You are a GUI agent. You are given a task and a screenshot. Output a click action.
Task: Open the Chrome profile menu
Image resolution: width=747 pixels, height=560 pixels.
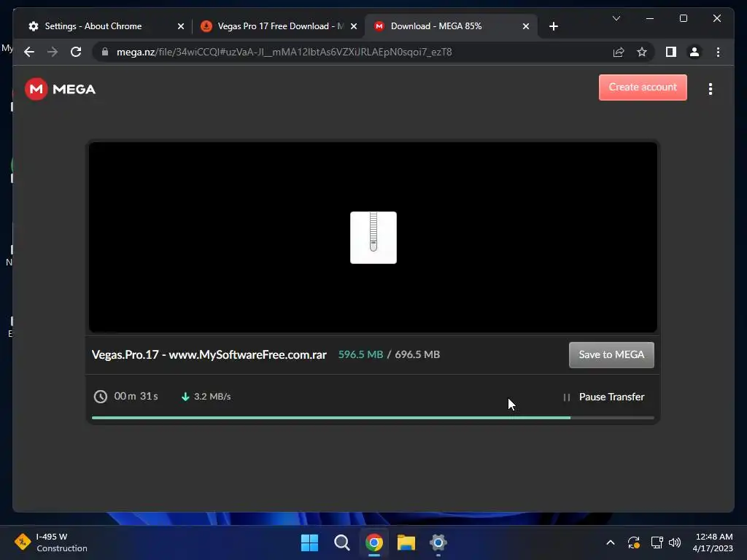pyautogui.click(x=694, y=52)
